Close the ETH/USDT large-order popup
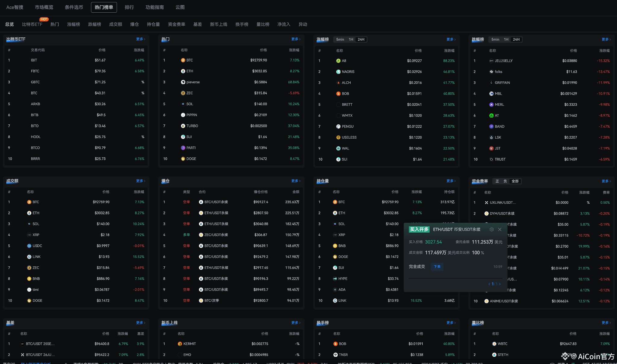This screenshot has width=617, height=364. (x=500, y=230)
